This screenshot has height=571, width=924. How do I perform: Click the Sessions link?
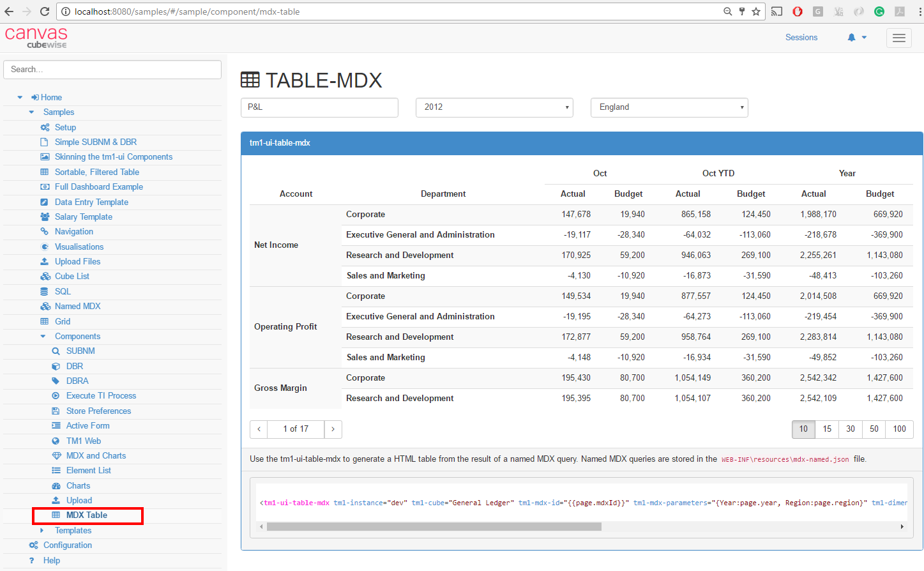(801, 38)
